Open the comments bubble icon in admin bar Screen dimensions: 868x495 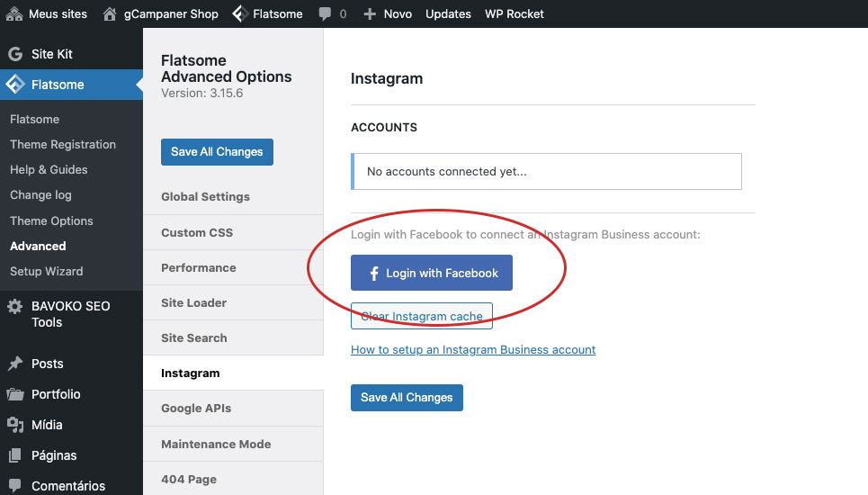[x=324, y=13]
